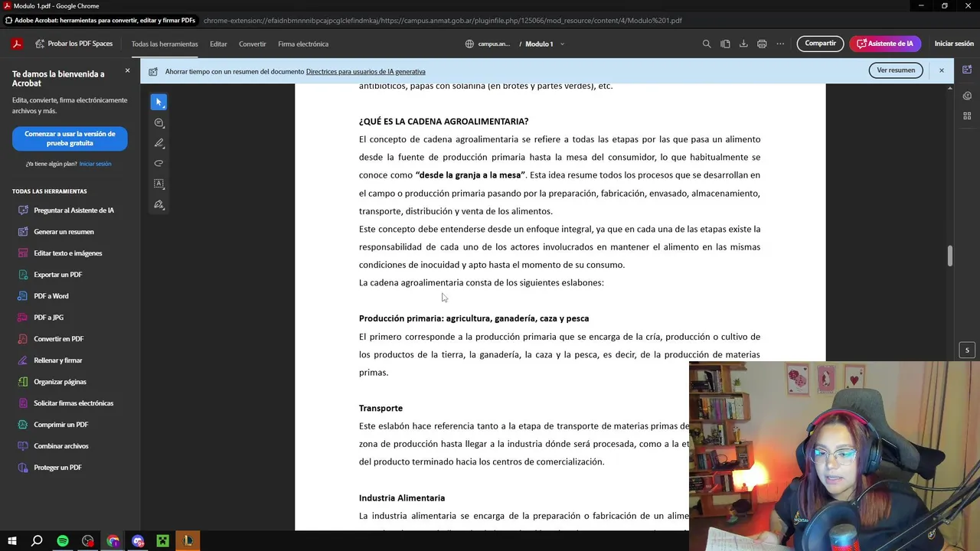Open the three-dots more options menu
Image resolution: width=980 pixels, height=551 pixels.
pos(780,44)
